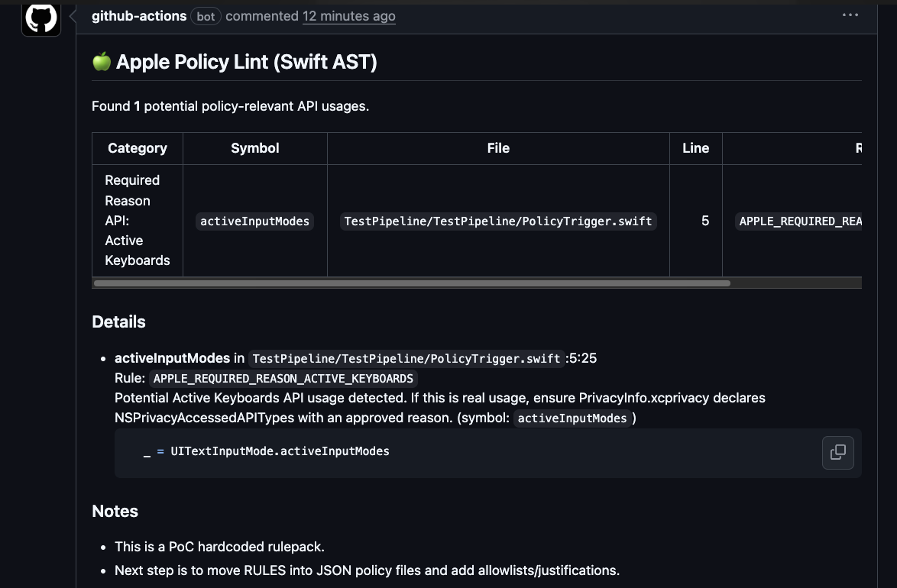This screenshot has width=897, height=588.
Task: Click the github-actions avatar icon
Action: coord(41,18)
